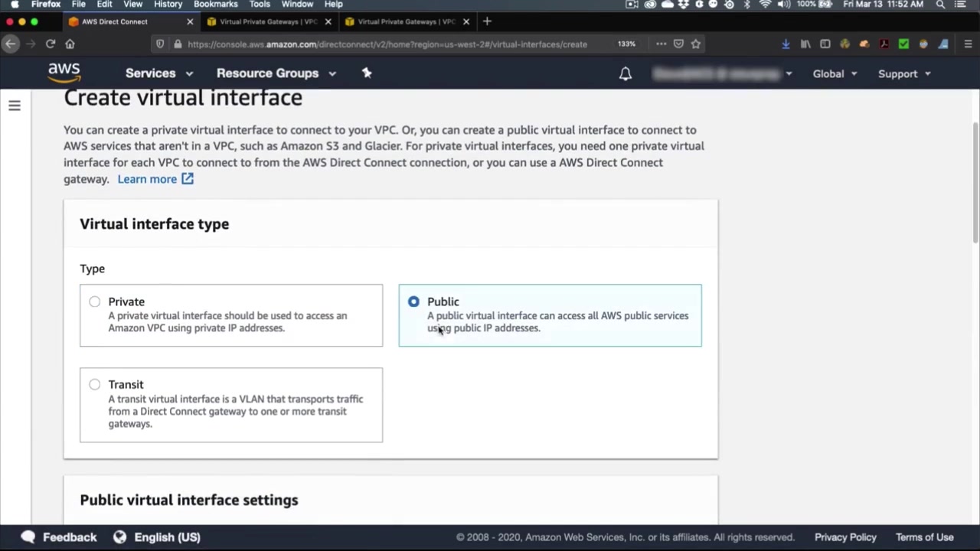Reload the page with the refresh icon

tap(51, 44)
